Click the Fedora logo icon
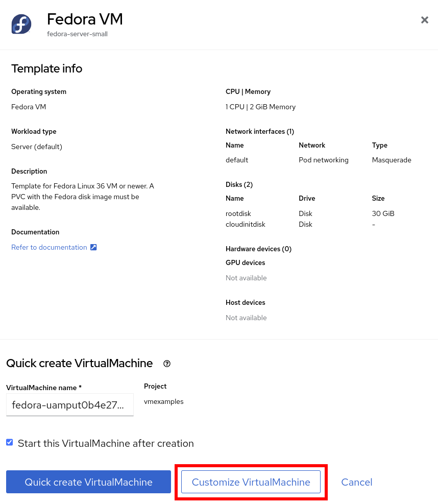Viewport: 438px width, 504px height. point(21,24)
